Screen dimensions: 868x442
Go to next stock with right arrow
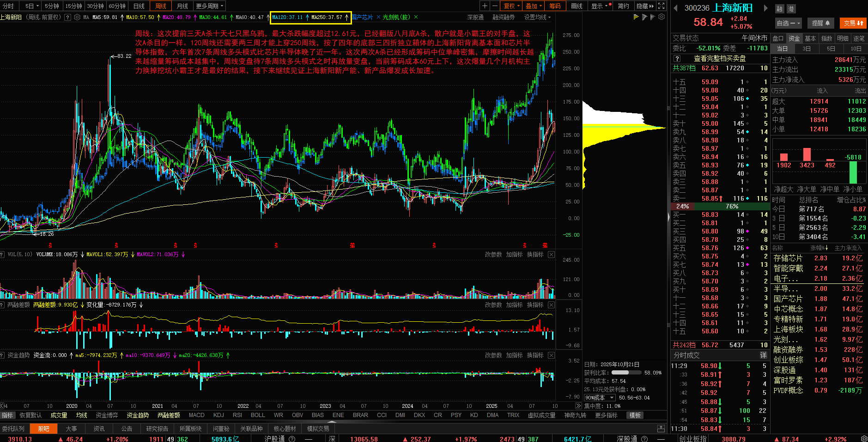coord(765,8)
